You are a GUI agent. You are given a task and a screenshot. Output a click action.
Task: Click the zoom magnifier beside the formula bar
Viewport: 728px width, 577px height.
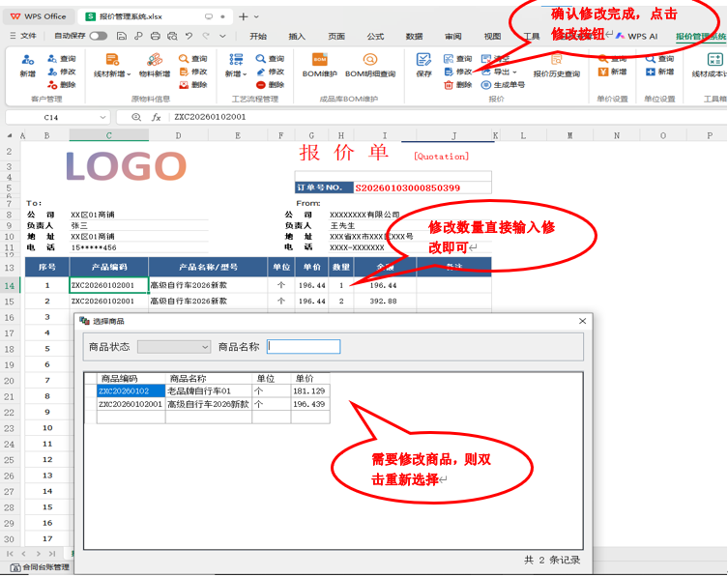point(136,117)
